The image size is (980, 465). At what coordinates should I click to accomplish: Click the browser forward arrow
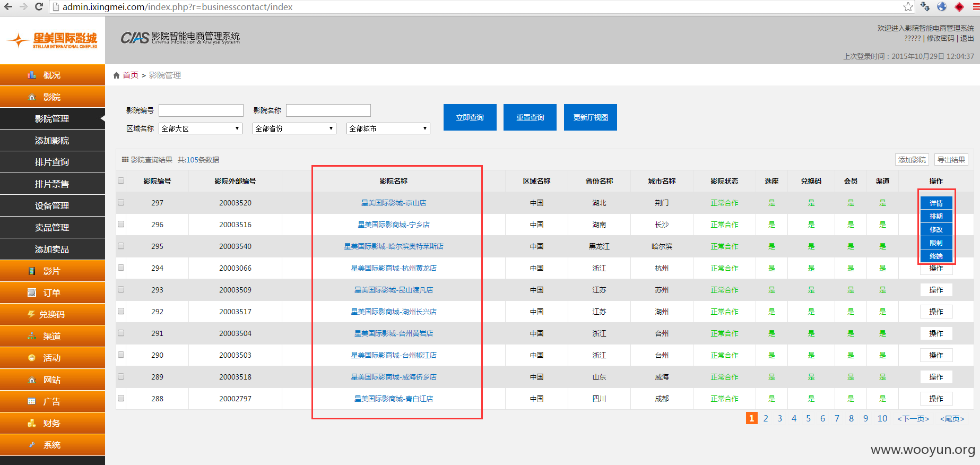click(23, 6)
